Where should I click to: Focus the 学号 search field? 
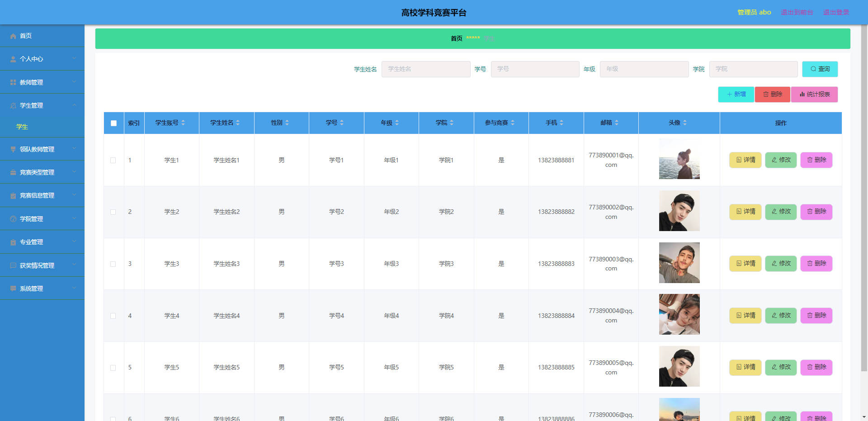[x=535, y=69]
